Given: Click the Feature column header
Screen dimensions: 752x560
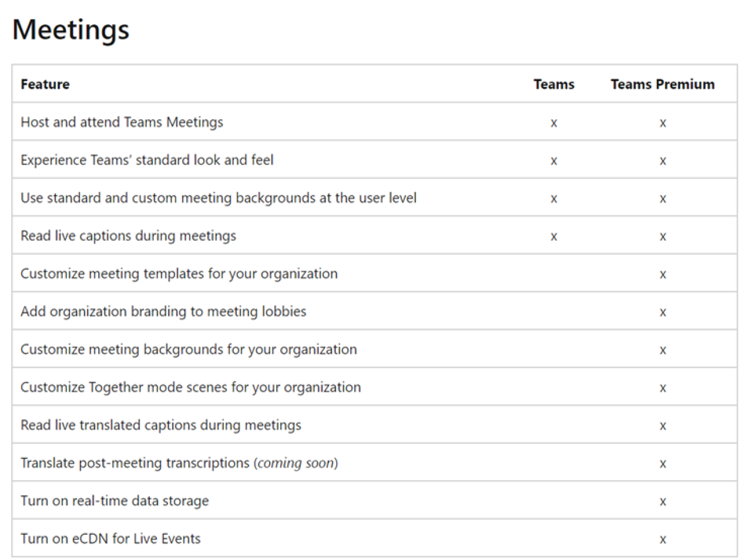Looking at the screenshot, I should click(45, 84).
